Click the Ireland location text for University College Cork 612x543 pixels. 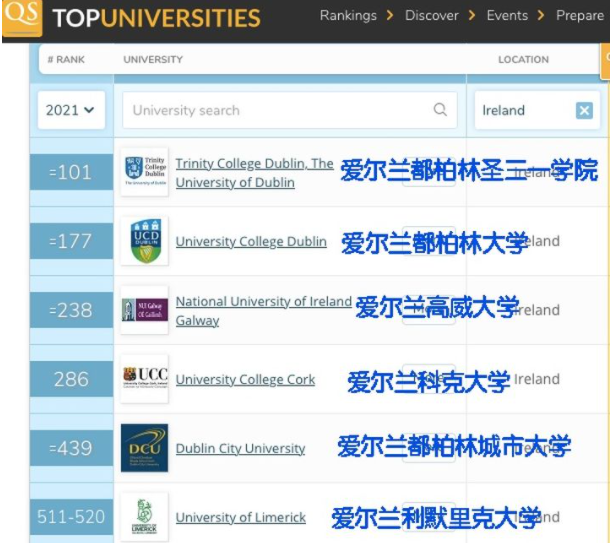[x=537, y=379]
